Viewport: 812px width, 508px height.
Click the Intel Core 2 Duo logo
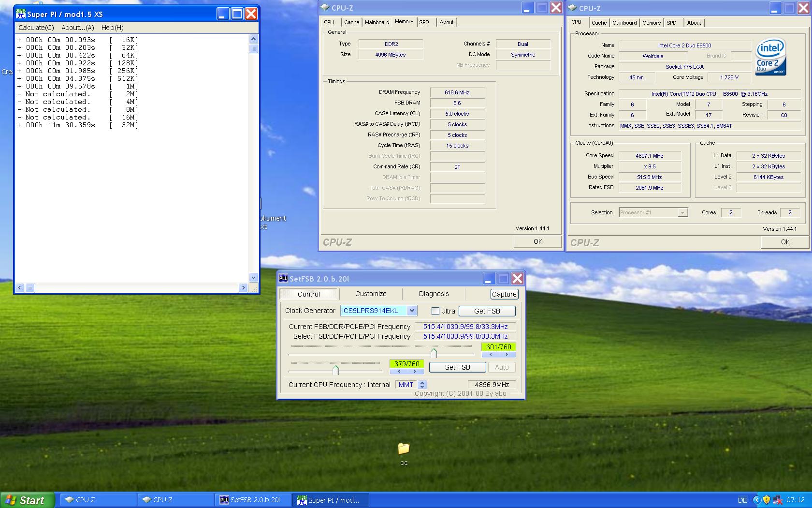coord(770,58)
